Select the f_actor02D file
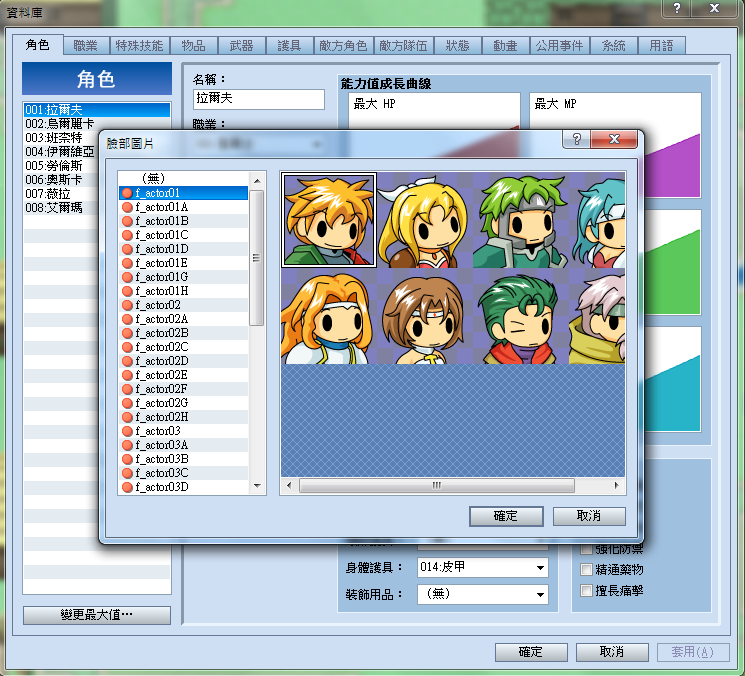The height and width of the screenshot is (676, 745). pyautogui.click(x=183, y=361)
